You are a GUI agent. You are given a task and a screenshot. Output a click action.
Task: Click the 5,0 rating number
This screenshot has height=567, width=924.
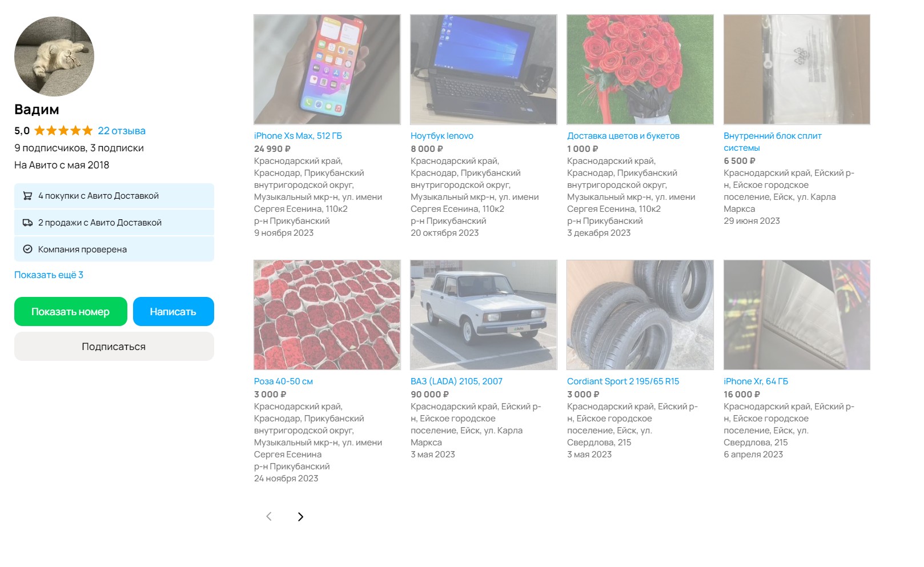(x=22, y=131)
